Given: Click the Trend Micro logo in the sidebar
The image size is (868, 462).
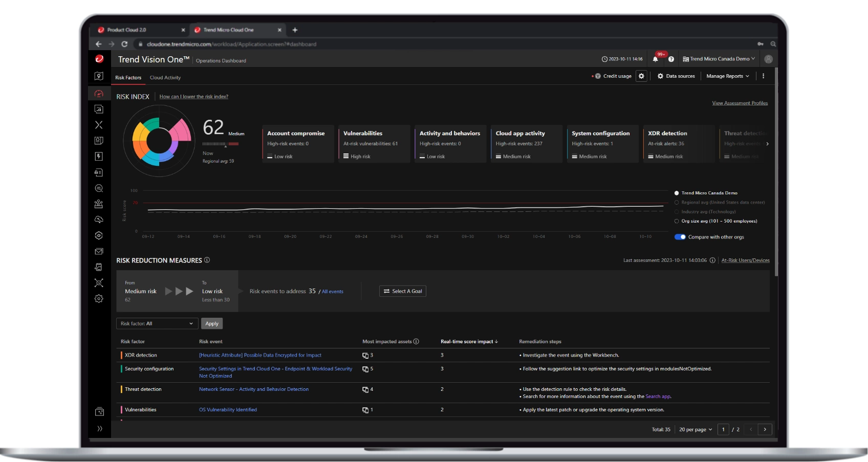Looking at the screenshot, I should coord(99,59).
